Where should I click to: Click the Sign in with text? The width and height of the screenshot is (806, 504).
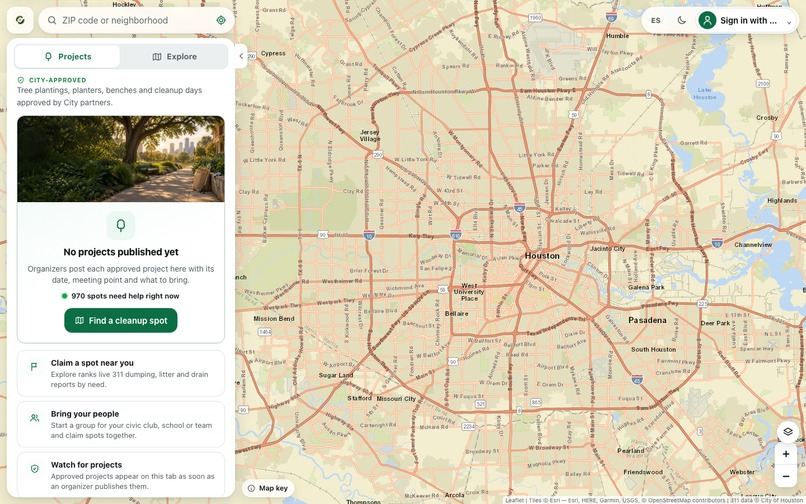(x=748, y=21)
